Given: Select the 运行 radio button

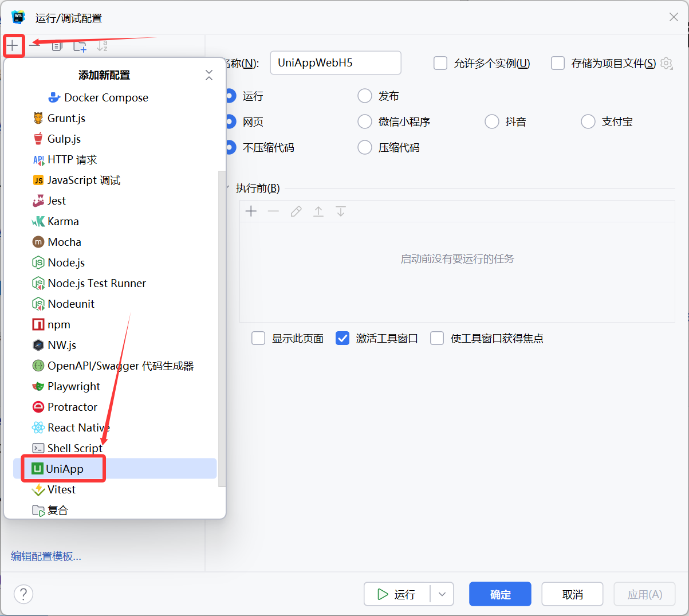Looking at the screenshot, I should click(x=230, y=96).
